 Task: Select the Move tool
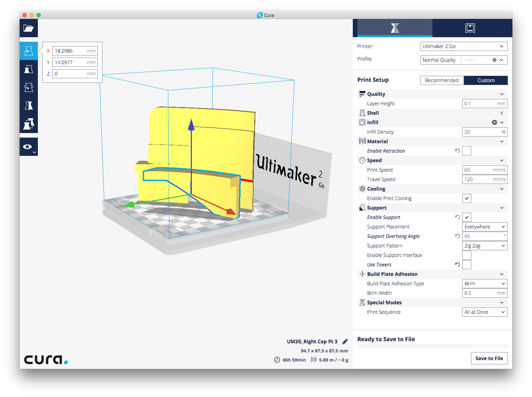click(x=29, y=51)
